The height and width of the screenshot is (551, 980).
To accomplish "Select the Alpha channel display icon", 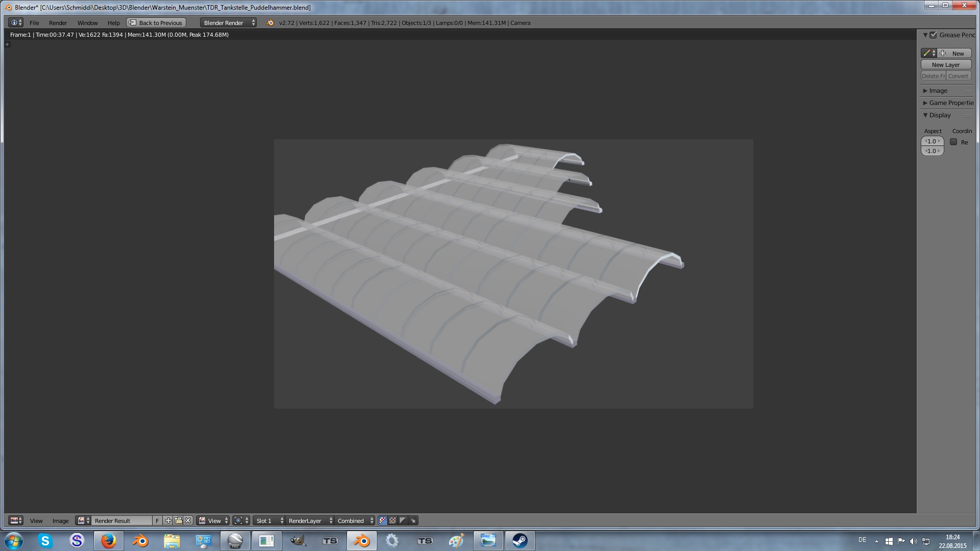I will 403,520.
